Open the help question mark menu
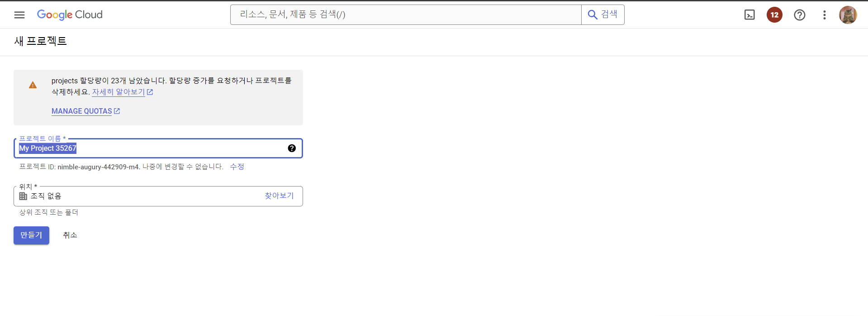 click(x=800, y=15)
